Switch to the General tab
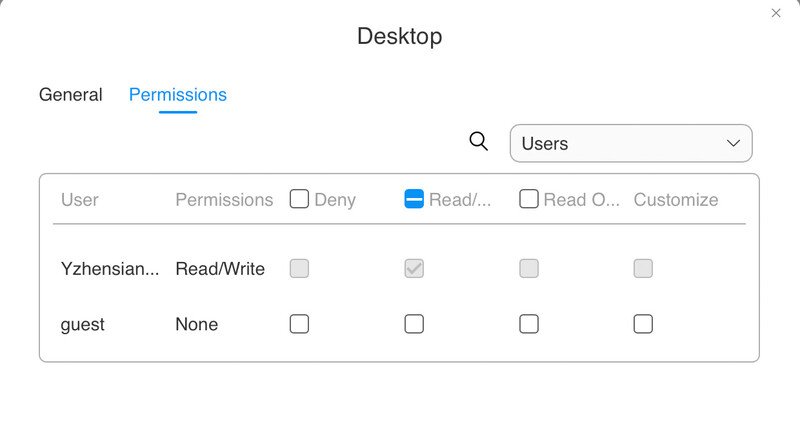The width and height of the screenshot is (800, 440). [x=70, y=94]
